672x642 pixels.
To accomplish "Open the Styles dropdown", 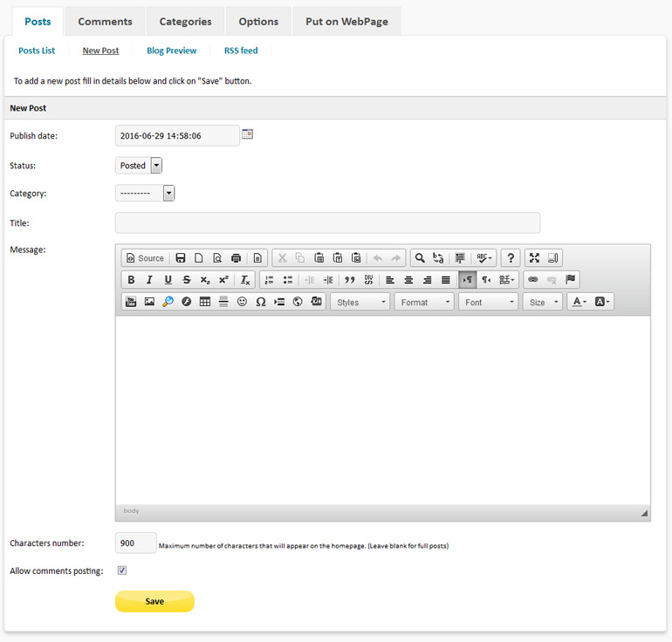I will point(360,302).
